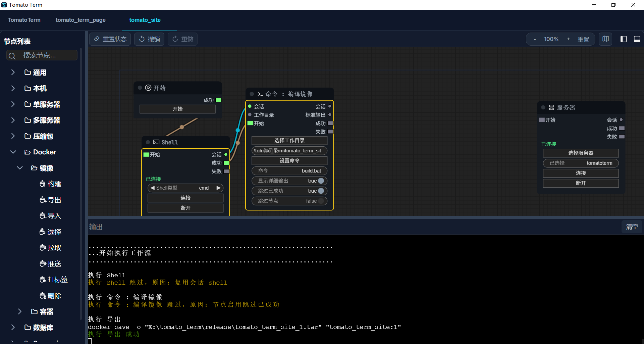Toggle the 显示详细输出 switch
This screenshot has width=644, height=344.
point(321,181)
